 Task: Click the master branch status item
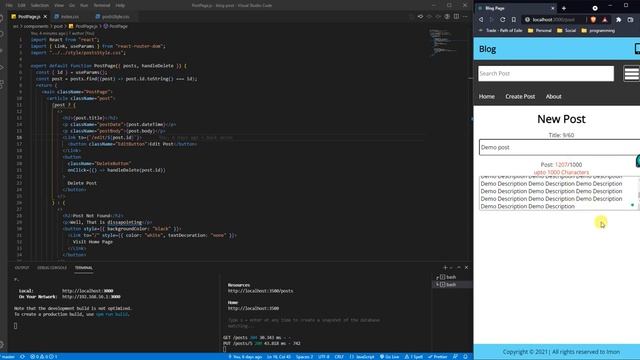coord(8,357)
